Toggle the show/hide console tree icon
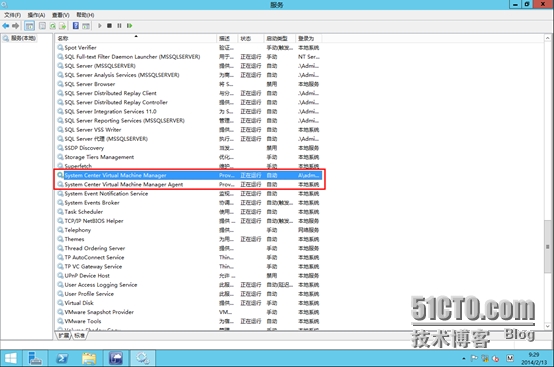554x367 pixels. coord(29,26)
